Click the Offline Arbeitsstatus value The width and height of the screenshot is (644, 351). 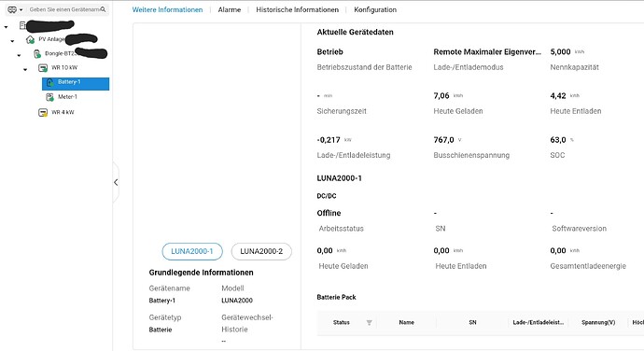pos(329,213)
